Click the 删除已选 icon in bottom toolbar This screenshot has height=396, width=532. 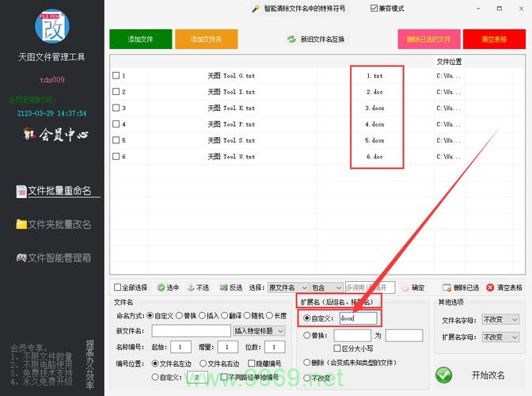coord(446,287)
